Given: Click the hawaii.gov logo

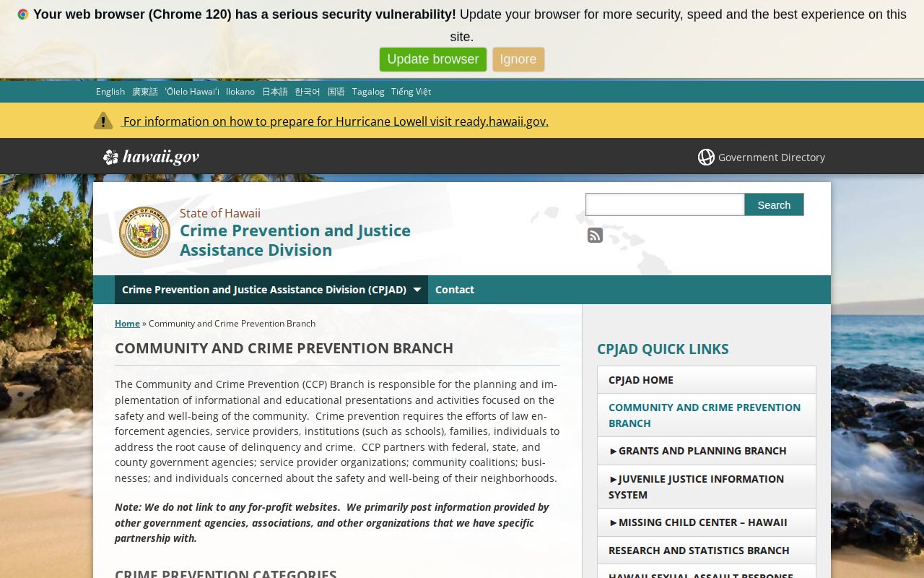Looking at the screenshot, I should click(x=151, y=157).
